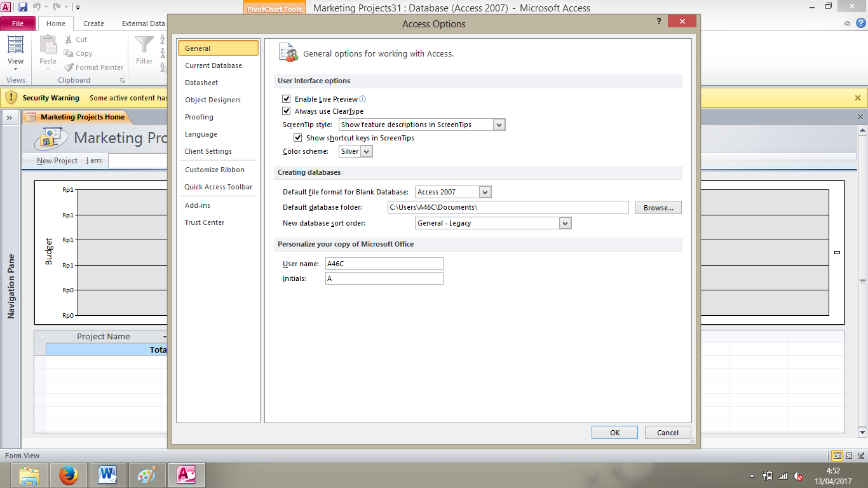Viewport: 868px width, 488px height.
Task: Click the New Project link
Action: [57, 161]
